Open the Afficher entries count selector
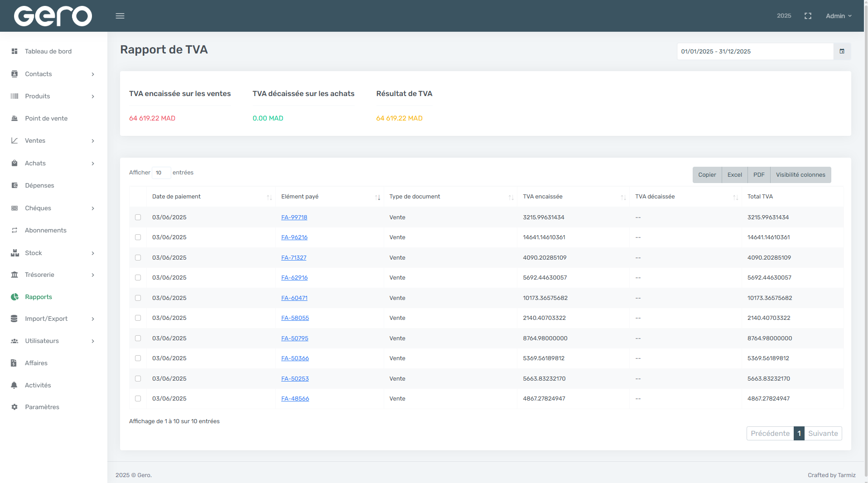The image size is (868, 483). point(161,173)
